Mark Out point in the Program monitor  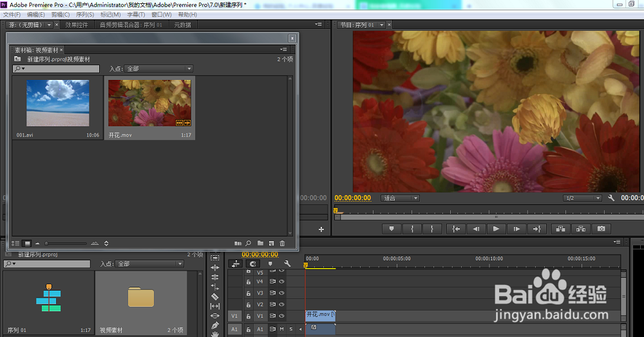[x=431, y=229]
